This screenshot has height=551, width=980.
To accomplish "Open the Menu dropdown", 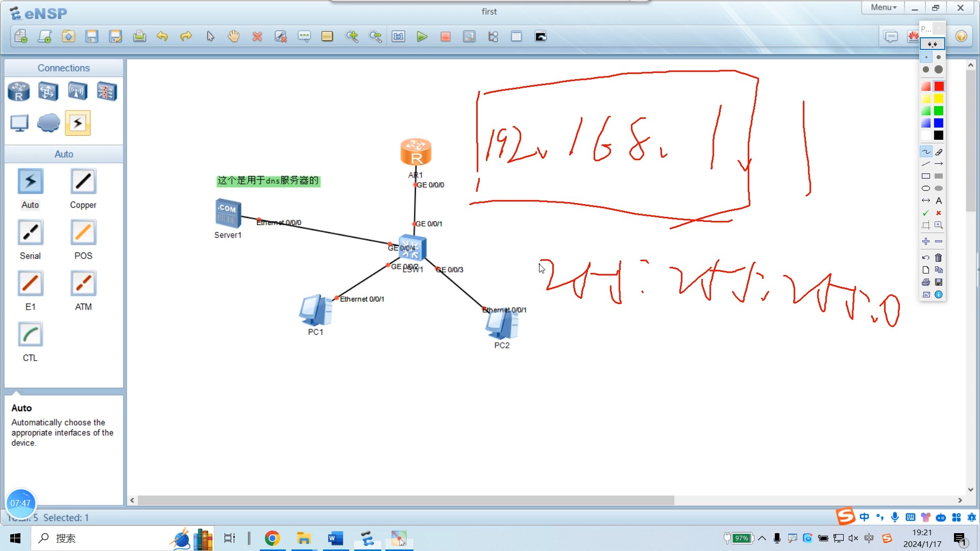I will [x=884, y=8].
